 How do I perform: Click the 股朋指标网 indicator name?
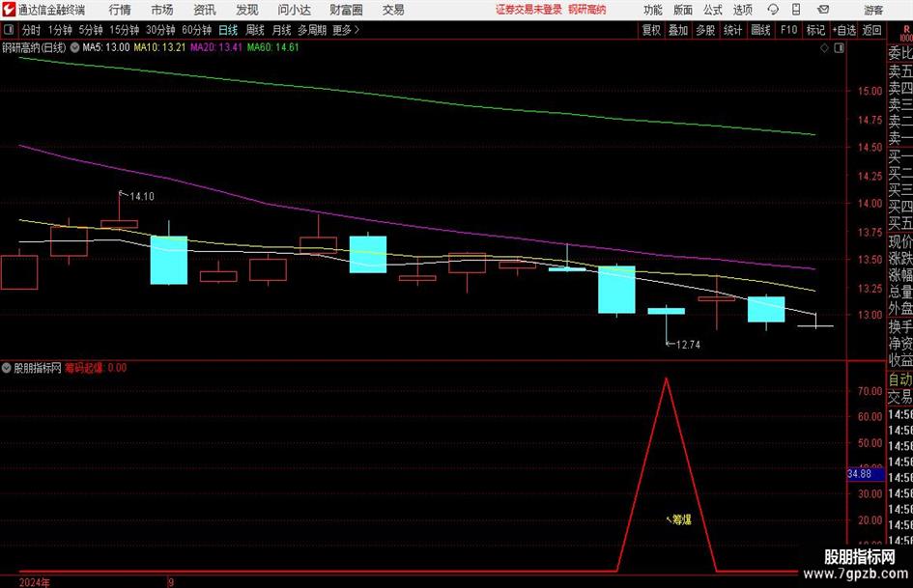pos(38,368)
